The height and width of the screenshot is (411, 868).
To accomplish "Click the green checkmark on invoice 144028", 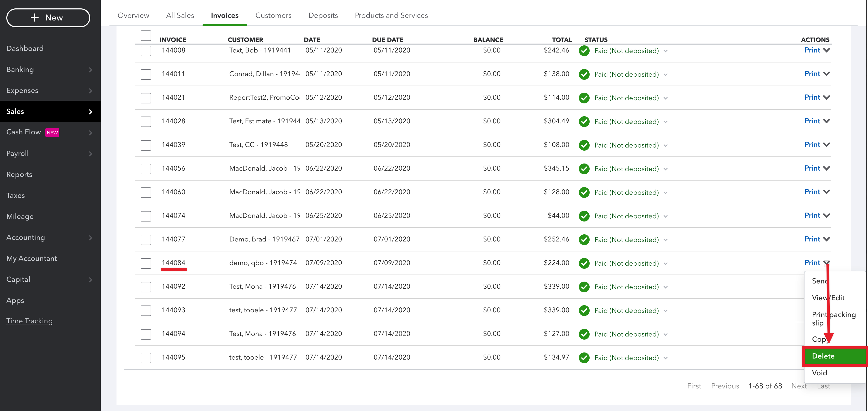I will pos(584,121).
